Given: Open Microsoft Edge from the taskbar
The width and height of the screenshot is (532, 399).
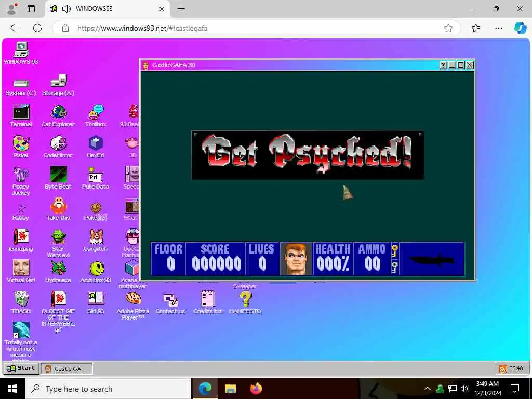Looking at the screenshot, I should click(x=205, y=389).
